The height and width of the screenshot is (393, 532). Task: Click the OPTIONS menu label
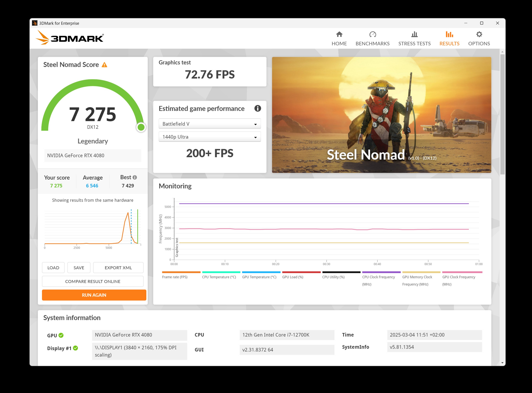pos(479,44)
